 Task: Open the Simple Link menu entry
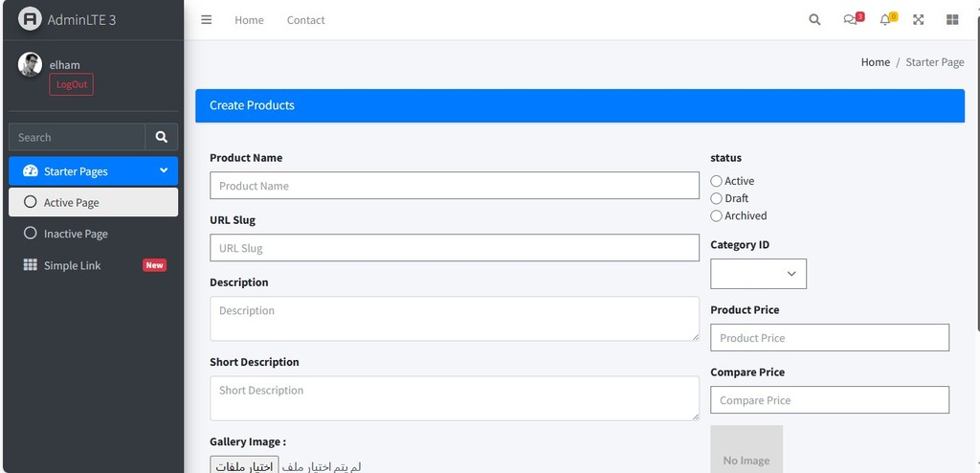[x=93, y=265]
